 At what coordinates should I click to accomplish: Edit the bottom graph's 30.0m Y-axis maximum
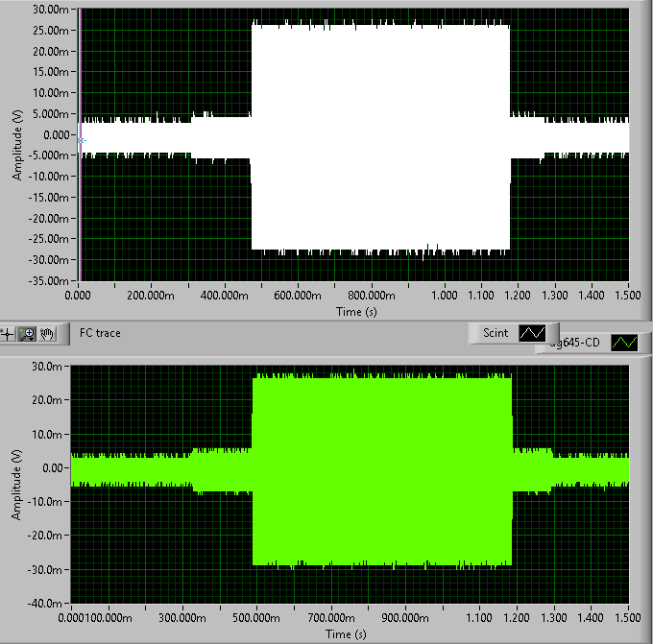click(x=47, y=367)
